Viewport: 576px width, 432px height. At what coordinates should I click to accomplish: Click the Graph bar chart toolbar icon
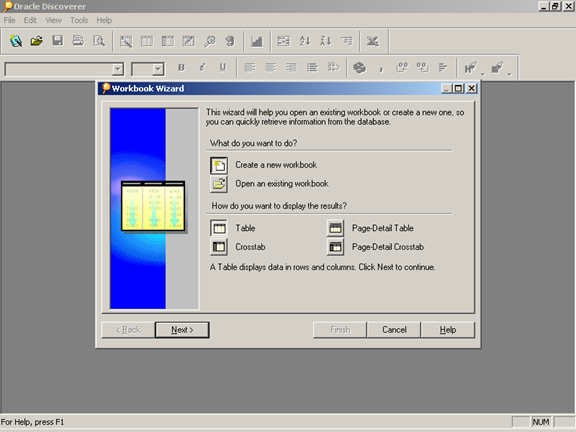[257, 41]
